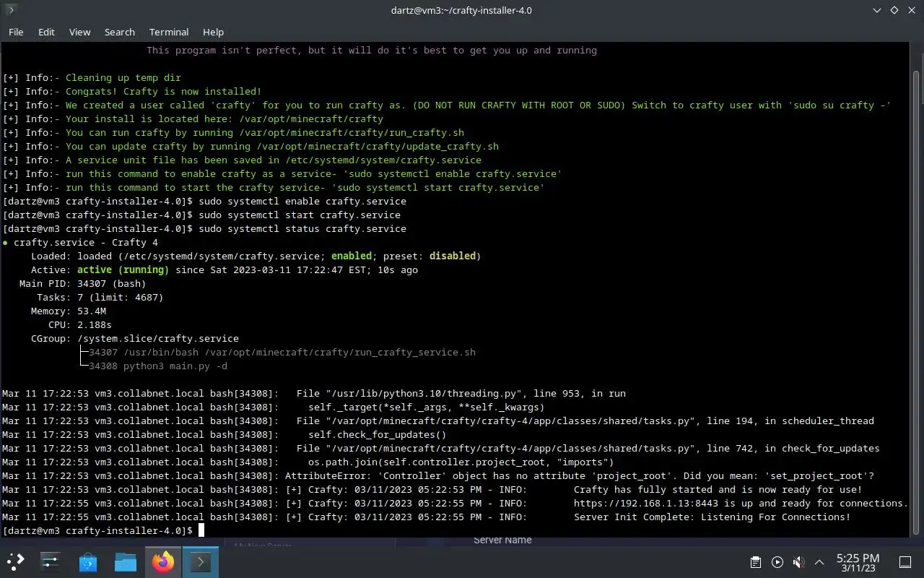Click the cursor at the shell prompt

coord(201,530)
